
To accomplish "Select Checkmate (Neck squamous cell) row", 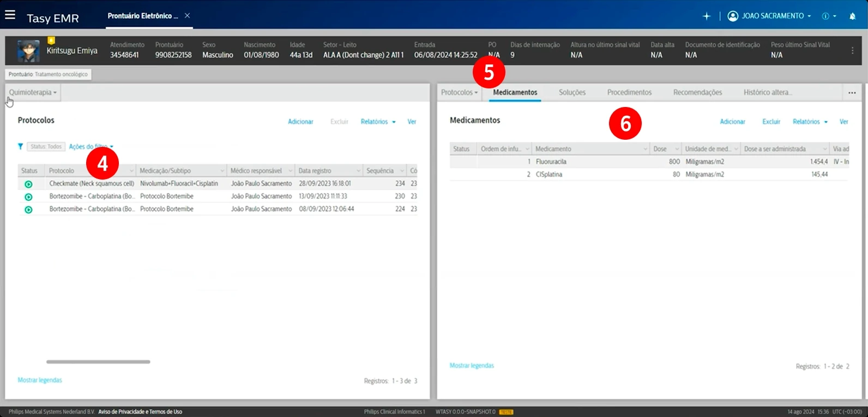I will coord(218,184).
